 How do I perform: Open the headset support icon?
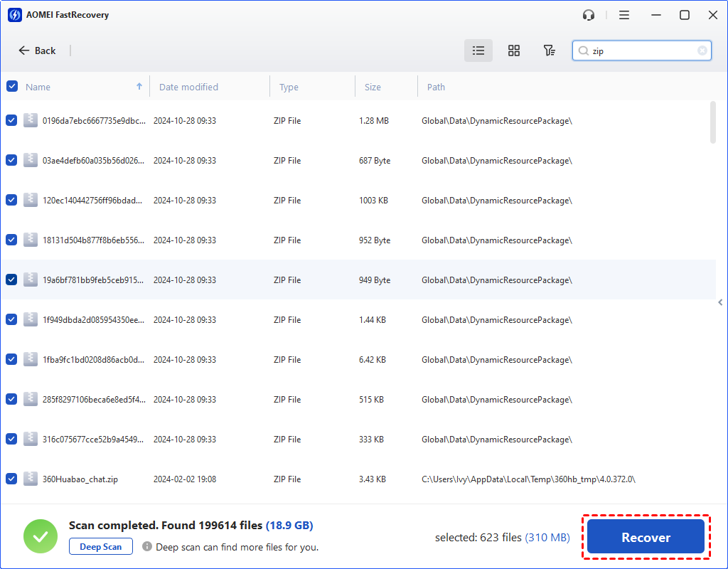[x=588, y=15]
